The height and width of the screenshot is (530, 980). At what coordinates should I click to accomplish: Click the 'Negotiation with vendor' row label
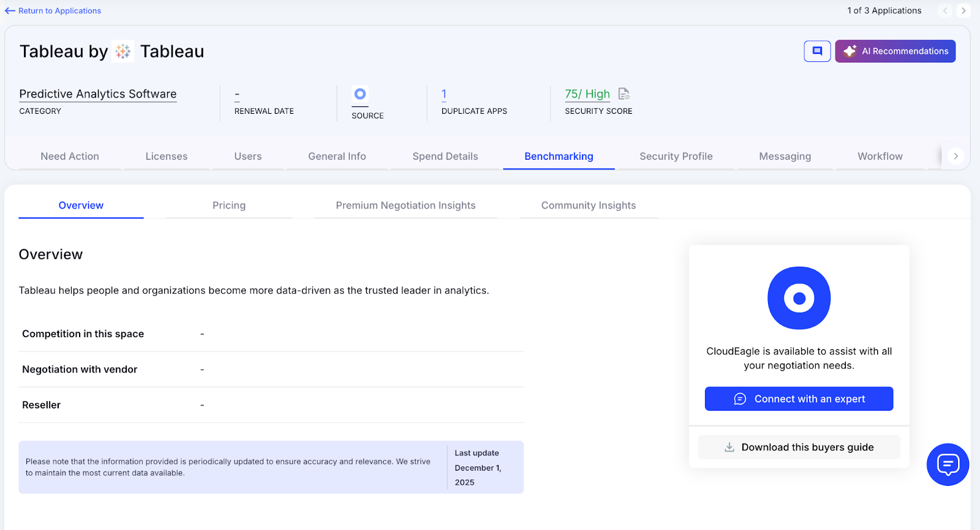pos(80,370)
